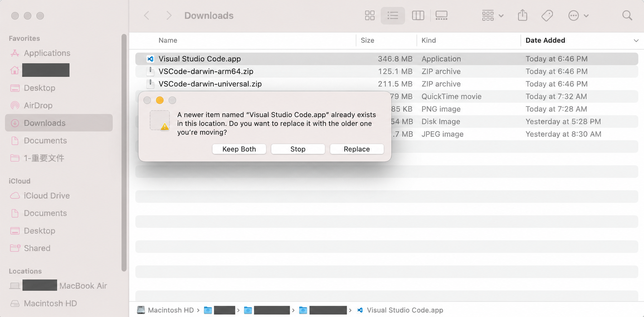The image size is (644, 317).
Task: Sort by the Kind column header
Action: [x=429, y=40]
